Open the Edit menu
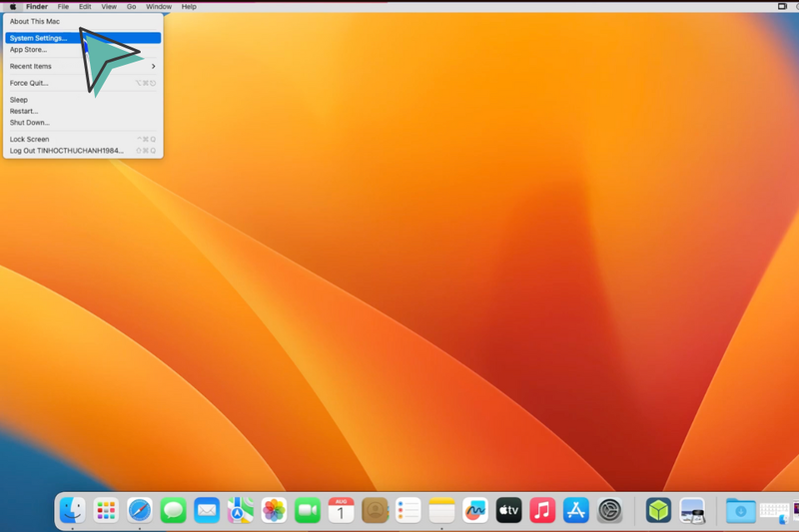Image resolution: width=799 pixels, height=532 pixels. pyautogui.click(x=85, y=7)
